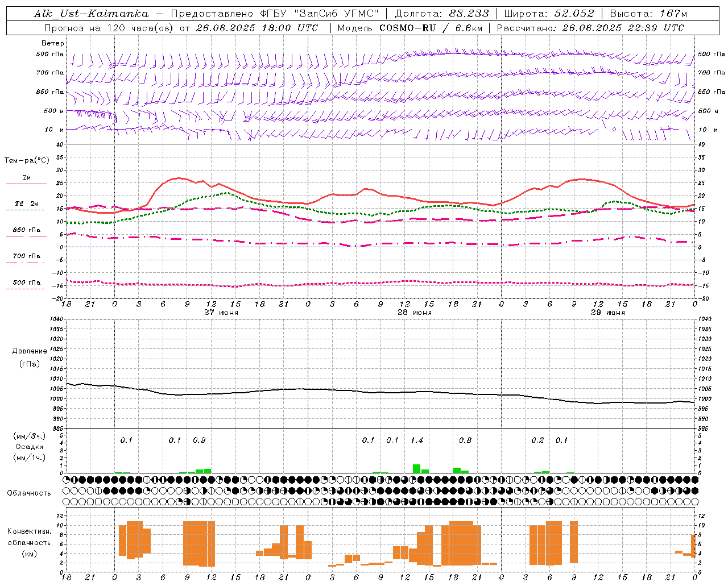Click the precipitation value '1.4'

coord(417,440)
